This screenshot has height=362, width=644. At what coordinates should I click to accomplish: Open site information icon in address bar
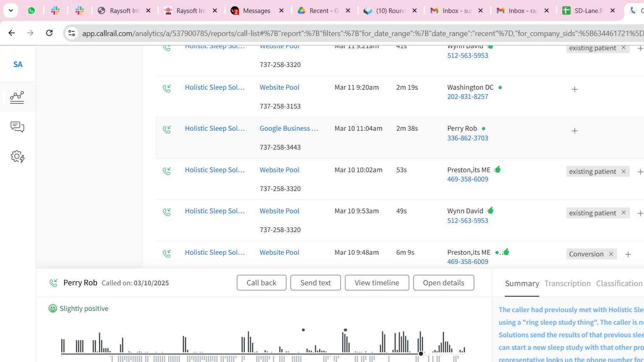[x=72, y=33]
